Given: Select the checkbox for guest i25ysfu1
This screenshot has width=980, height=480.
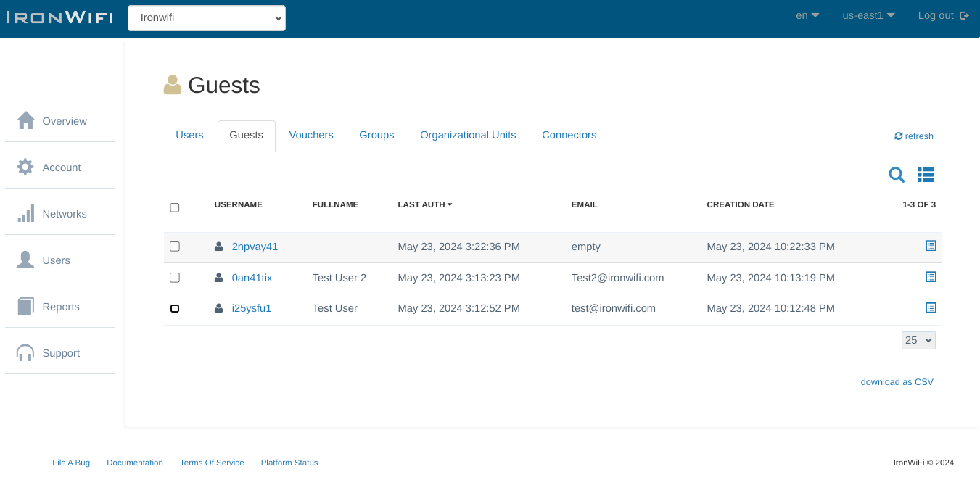Looking at the screenshot, I should coord(175,308).
